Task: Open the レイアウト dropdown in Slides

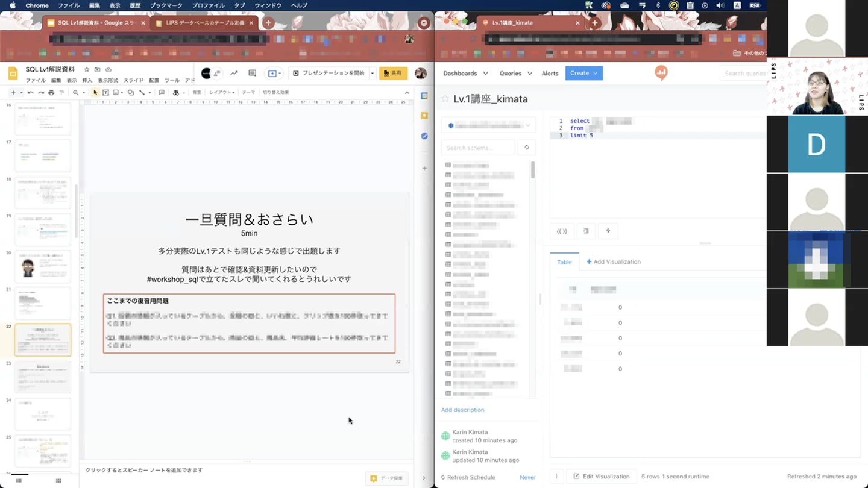Action: point(222,93)
